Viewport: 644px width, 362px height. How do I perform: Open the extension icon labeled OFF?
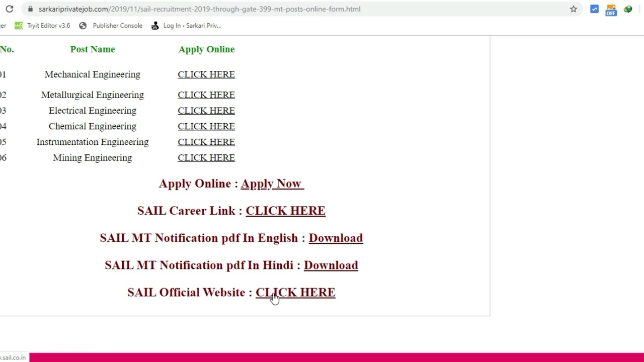[x=611, y=10]
